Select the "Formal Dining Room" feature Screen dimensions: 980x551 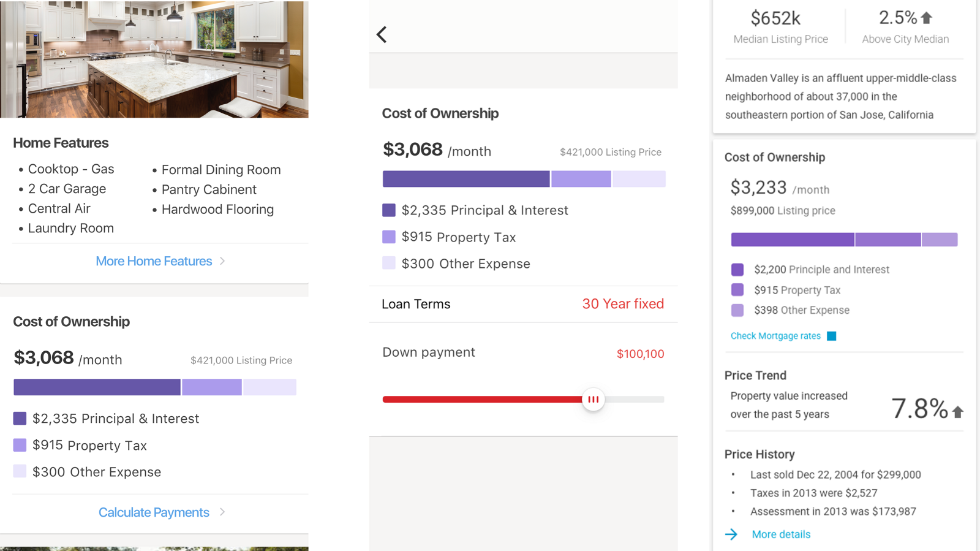[x=221, y=170]
